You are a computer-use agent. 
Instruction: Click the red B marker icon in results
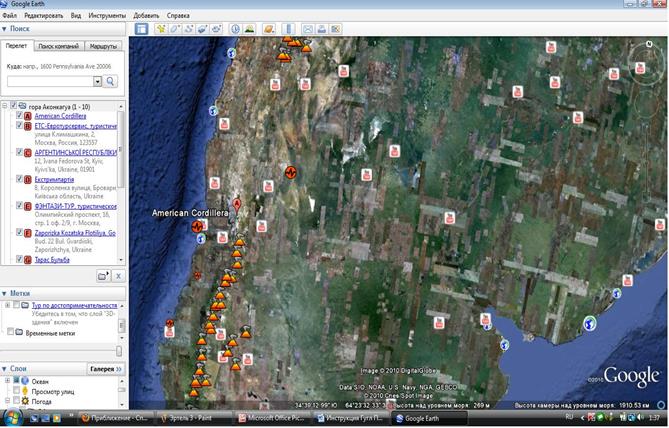tap(28, 126)
